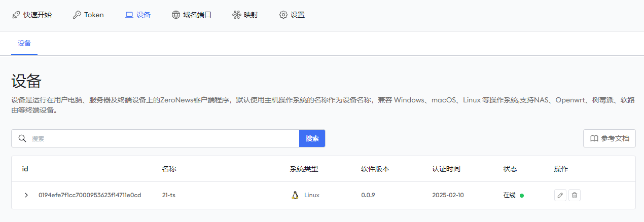Screen dimensions: 644x222
Task: Click the search input field
Action: (155, 138)
